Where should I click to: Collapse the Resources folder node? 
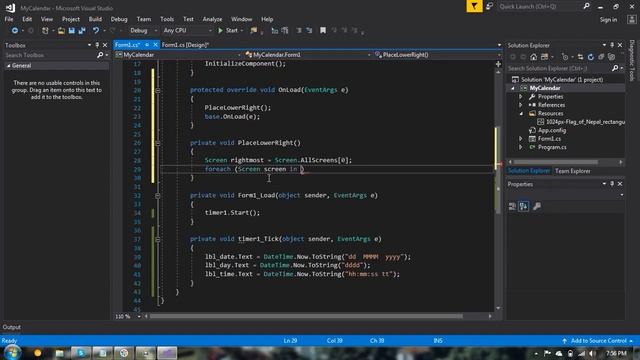[521, 113]
